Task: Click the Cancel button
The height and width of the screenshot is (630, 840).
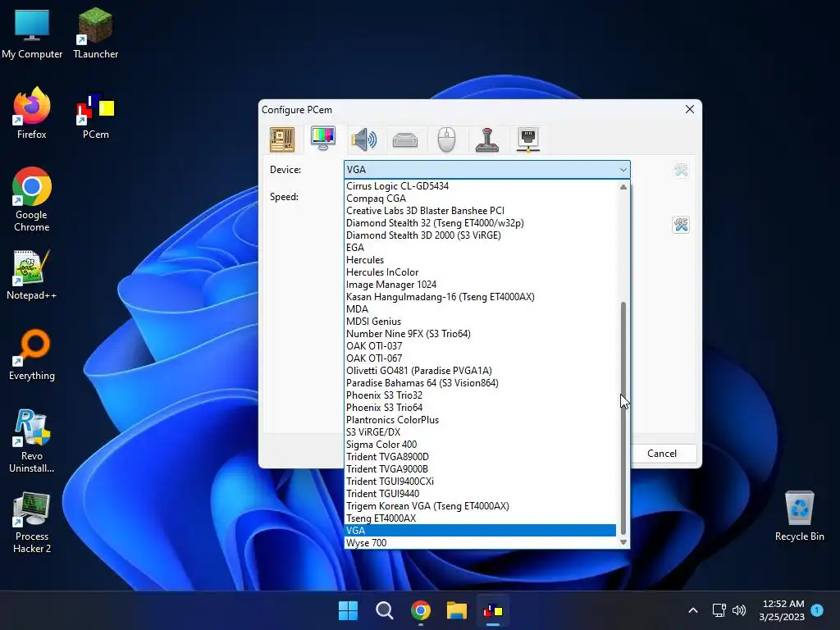Action: [x=662, y=453]
